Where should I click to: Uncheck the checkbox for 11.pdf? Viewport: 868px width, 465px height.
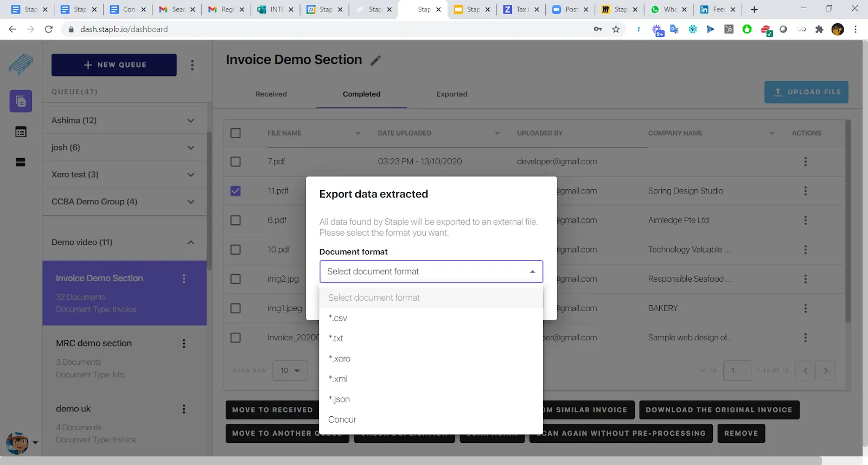pyautogui.click(x=235, y=191)
